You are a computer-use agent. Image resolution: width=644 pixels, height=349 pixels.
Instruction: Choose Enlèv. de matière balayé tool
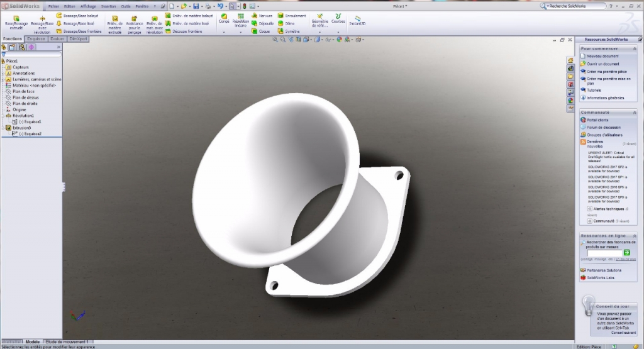[189, 16]
